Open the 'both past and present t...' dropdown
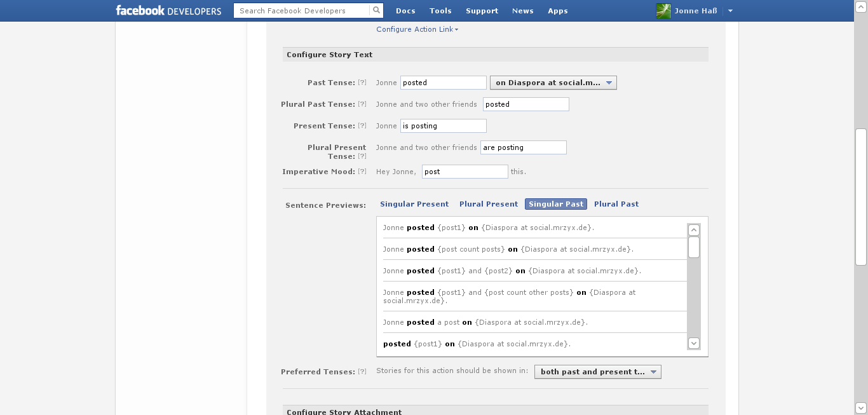 [598, 372]
